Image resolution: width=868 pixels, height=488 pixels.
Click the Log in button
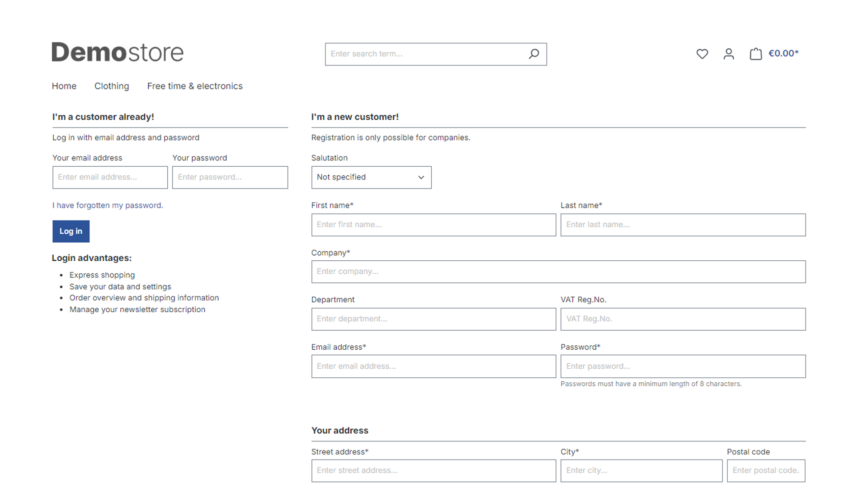click(x=71, y=231)
